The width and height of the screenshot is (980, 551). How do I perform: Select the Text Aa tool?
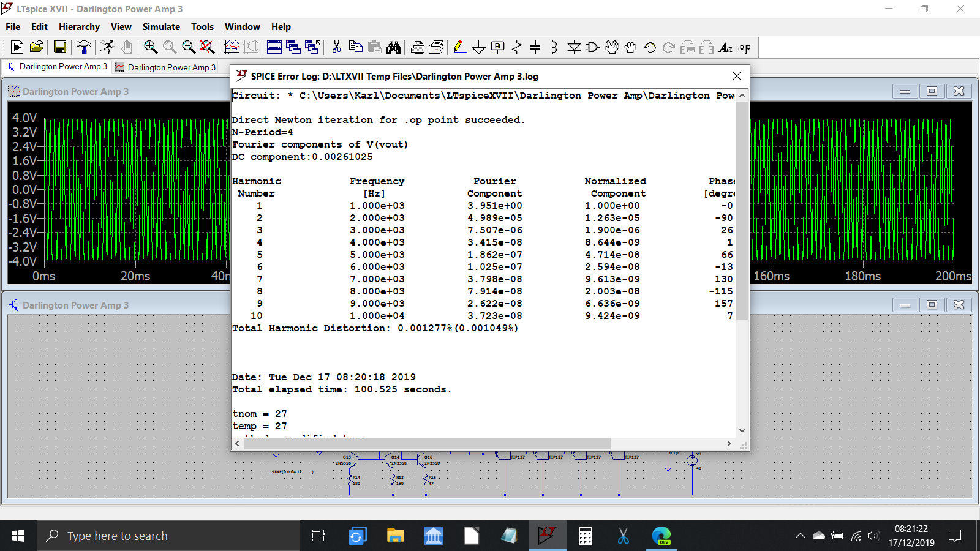pos(726,47)
